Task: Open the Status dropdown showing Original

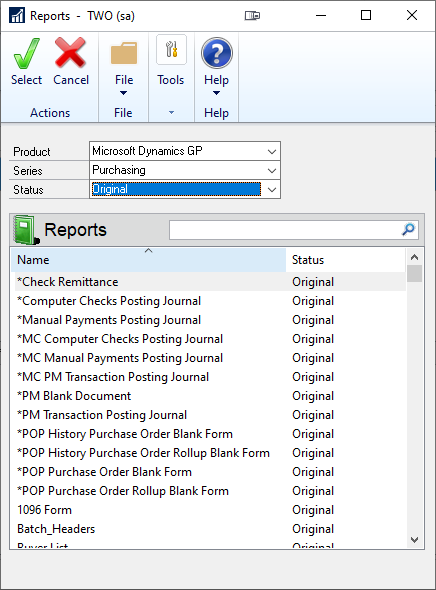Action: 185,189
